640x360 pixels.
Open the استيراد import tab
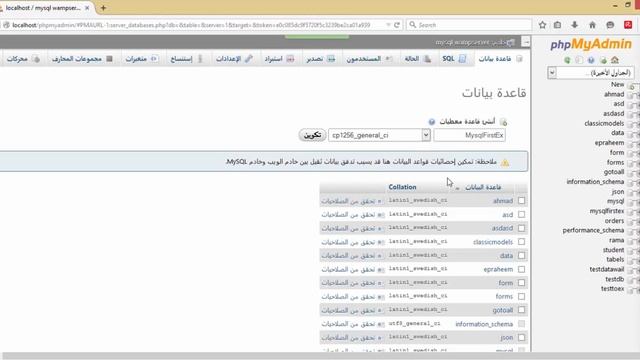pos(279,59)
